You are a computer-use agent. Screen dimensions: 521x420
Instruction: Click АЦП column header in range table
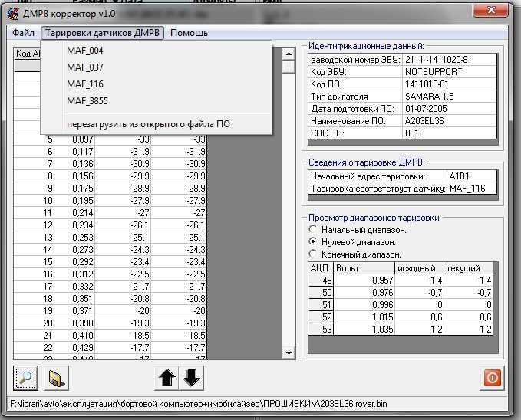pos(321,268)
